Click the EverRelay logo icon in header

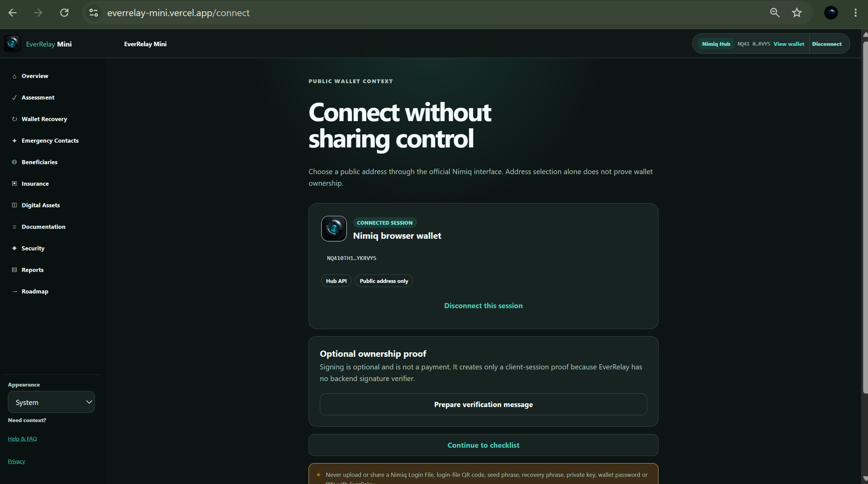(x=12, y=43)
